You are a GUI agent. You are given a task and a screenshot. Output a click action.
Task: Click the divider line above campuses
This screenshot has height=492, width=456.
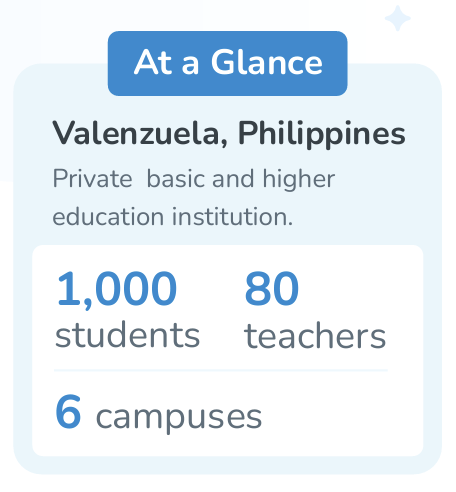point(221,370)
